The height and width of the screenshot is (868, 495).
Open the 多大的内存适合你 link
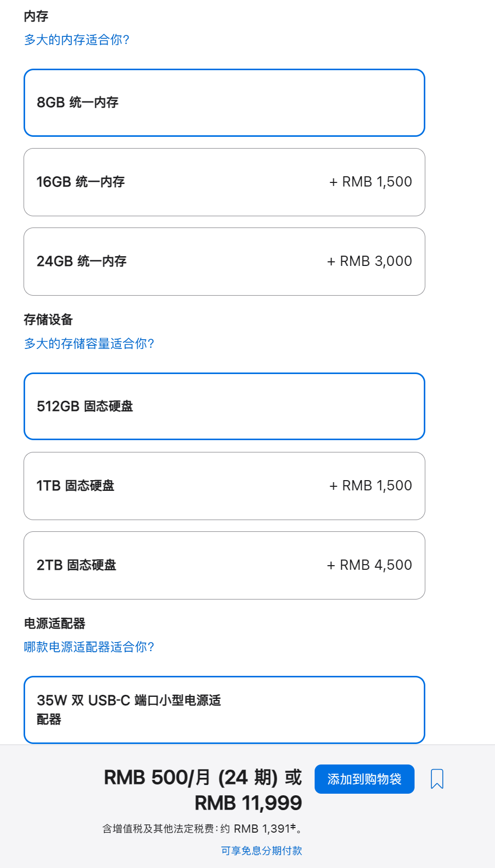click(76, 39)
